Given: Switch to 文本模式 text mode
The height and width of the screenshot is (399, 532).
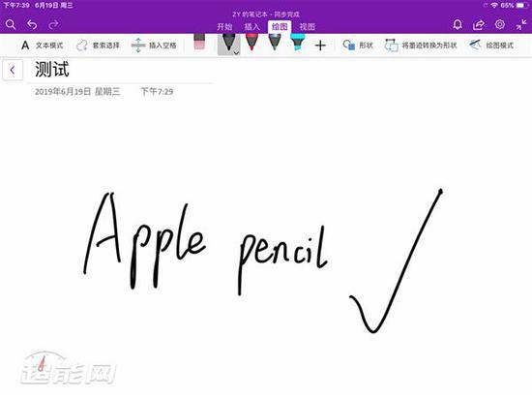Looking at the screenshot, I should click(42, 46).
